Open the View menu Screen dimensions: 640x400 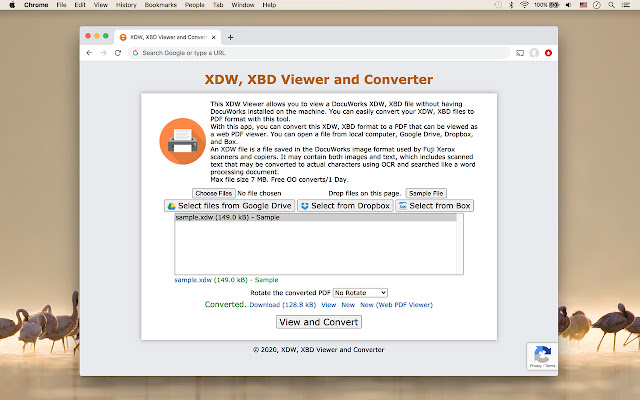(101, 5)
